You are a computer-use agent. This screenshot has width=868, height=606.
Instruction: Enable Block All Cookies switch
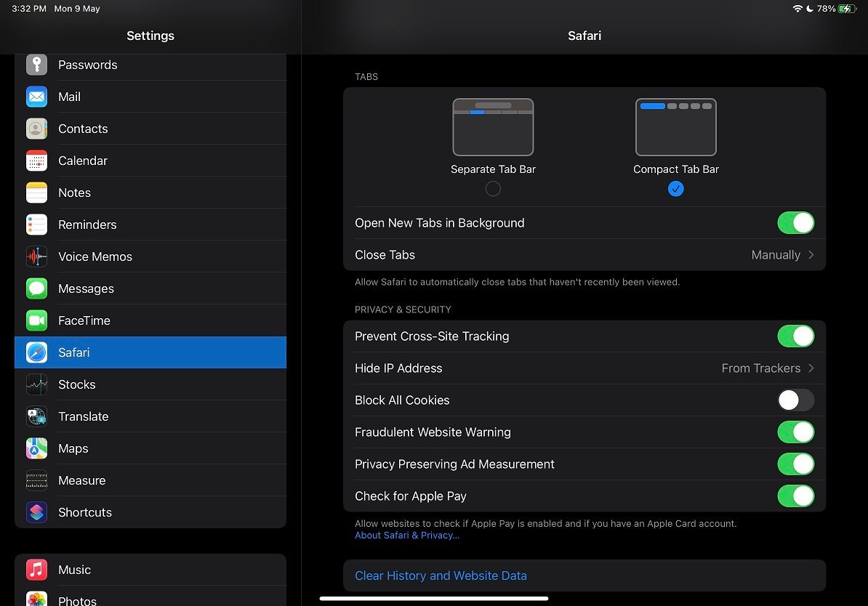pos(795,400)
